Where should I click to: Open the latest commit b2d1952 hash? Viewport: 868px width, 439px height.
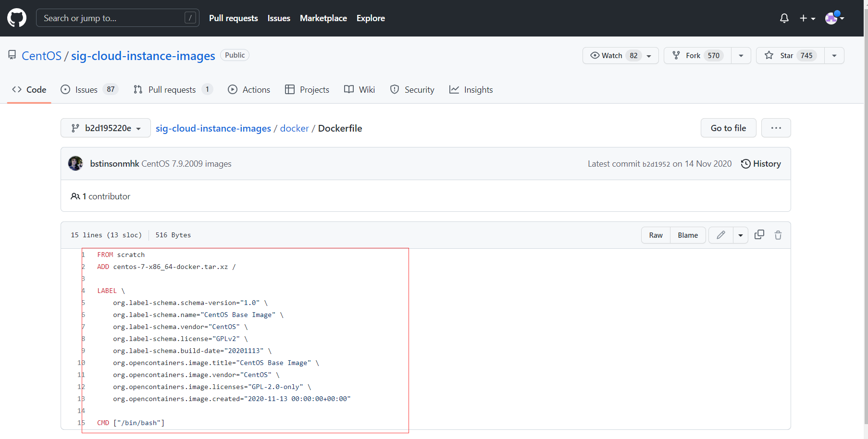656,164
